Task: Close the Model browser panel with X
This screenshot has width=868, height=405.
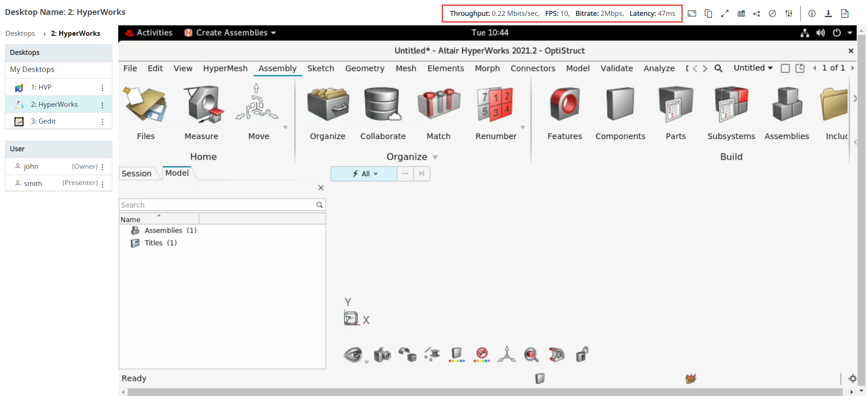Action: coord(321,188)
